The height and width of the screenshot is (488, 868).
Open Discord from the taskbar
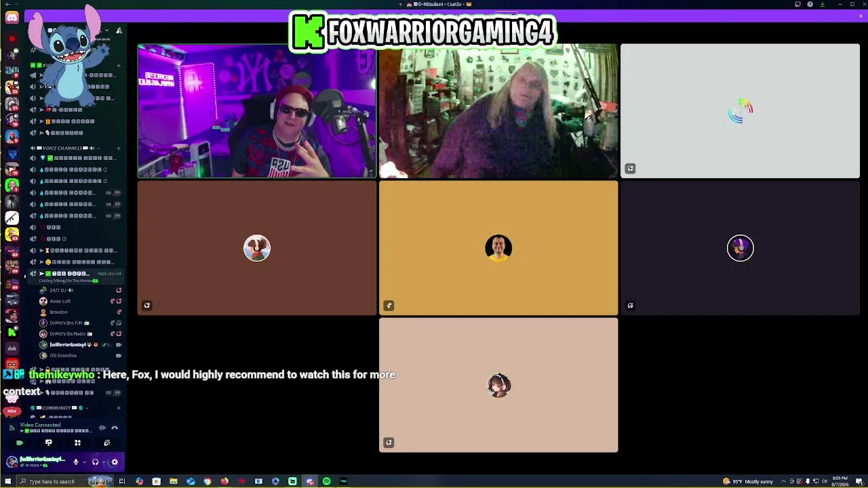pos(309,481)
